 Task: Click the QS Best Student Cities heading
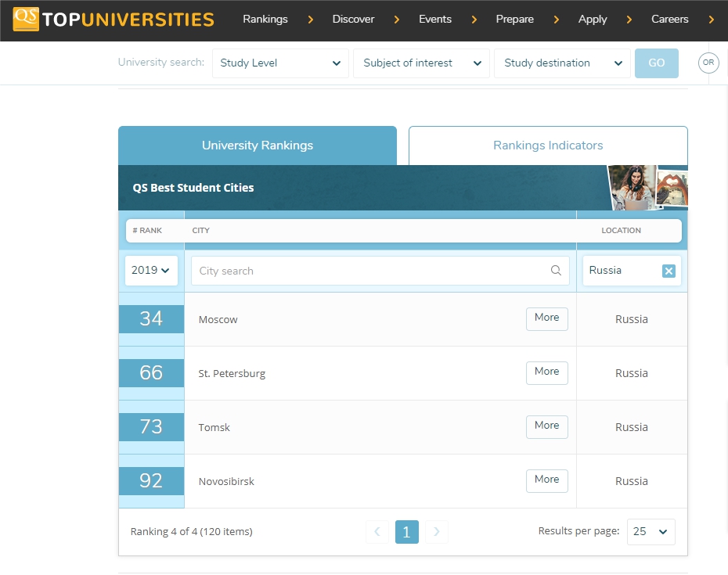(193, 188)
